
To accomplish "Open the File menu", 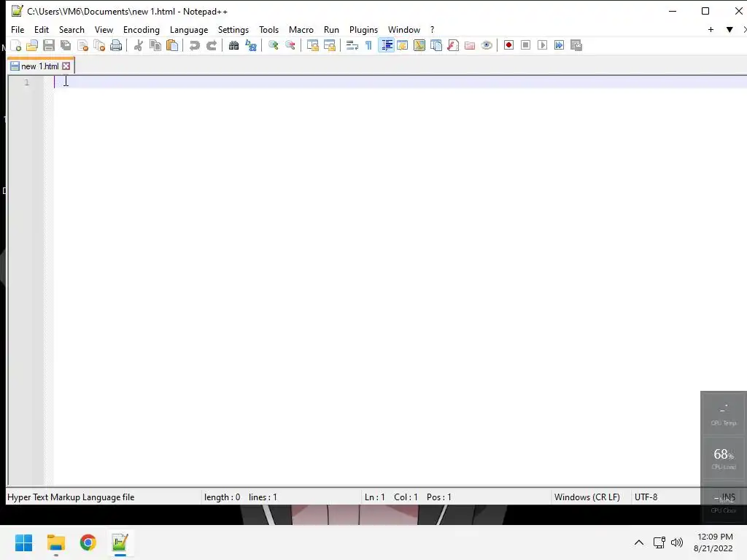I will click(x=18, y=29).
